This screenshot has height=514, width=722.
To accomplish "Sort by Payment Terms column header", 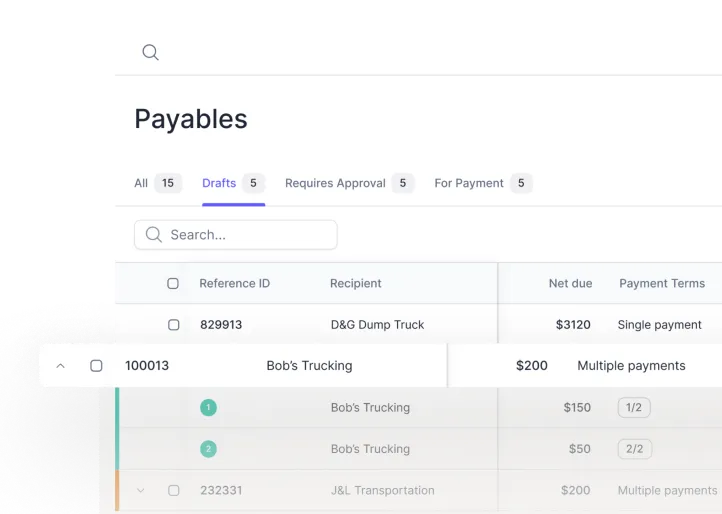I will tap(662, 283).
